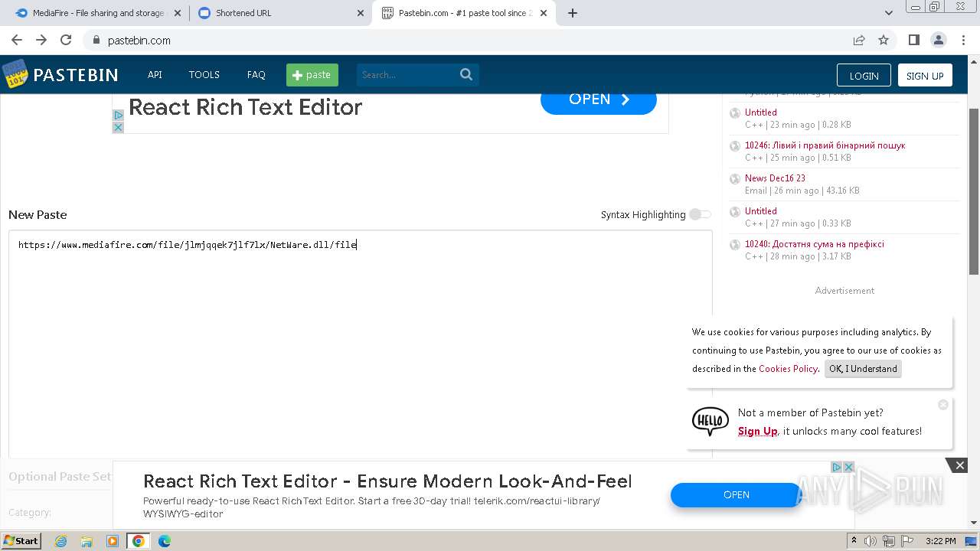This screenshot has height=551, width=980.
Task: Open the media player taskbar icon
Action: 113,541
